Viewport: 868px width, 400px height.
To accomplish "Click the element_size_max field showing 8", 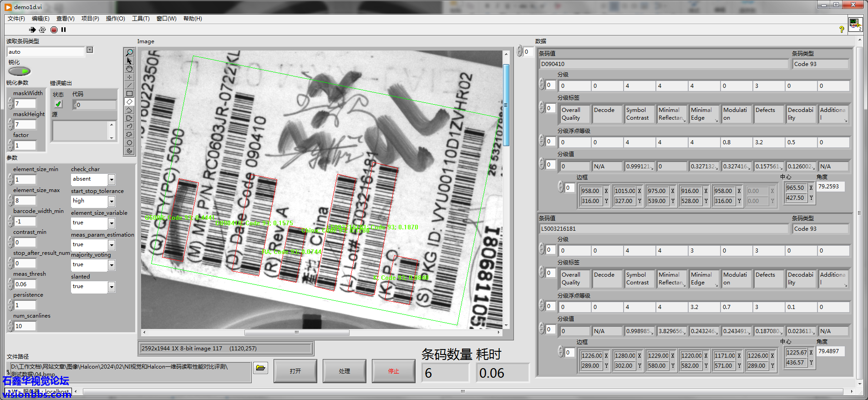I will point(25,201).
